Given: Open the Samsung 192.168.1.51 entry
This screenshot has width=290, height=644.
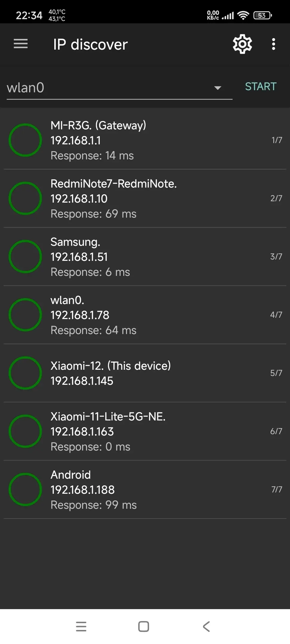Looking at the screenshot, I should [145, 257].
